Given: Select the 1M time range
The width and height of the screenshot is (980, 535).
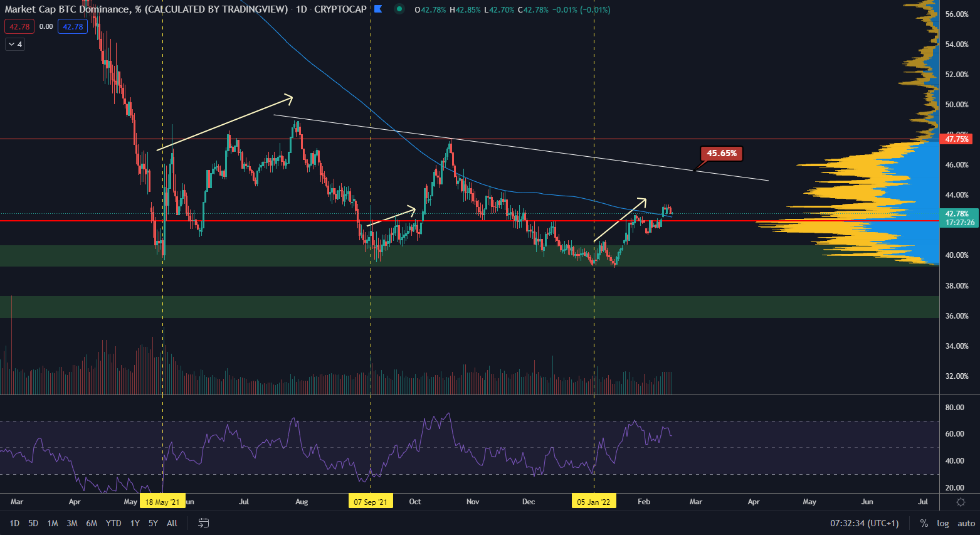Looking at the screenshot, I should (x=53, y=523).
